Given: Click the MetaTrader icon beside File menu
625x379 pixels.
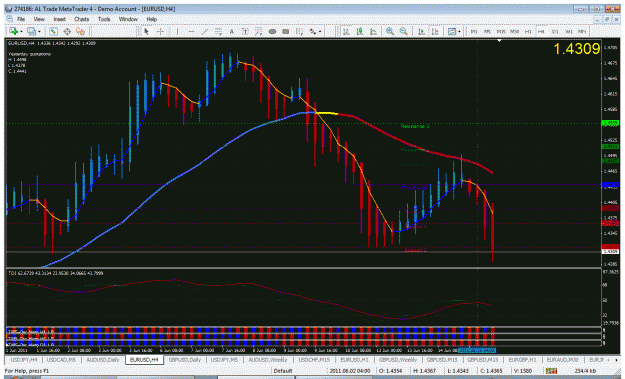Looking at the screenshot, I should (x=9, y=19).
